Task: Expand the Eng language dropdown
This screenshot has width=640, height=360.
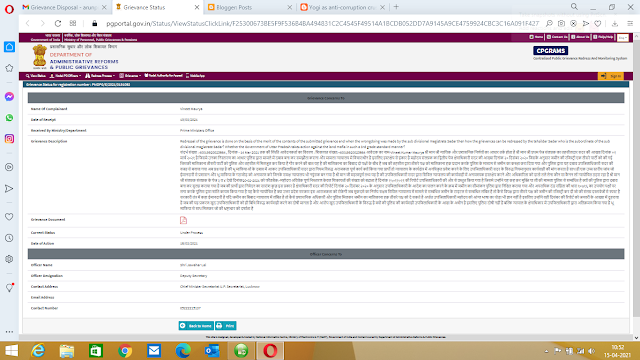Action: pyautogui.click(x=622, y=38)
